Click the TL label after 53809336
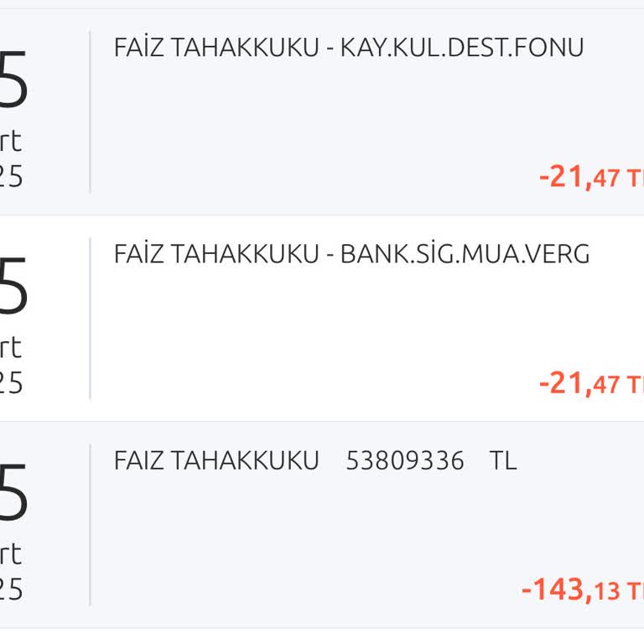Viewport: 644px width, 644px height. coord(503,460)
